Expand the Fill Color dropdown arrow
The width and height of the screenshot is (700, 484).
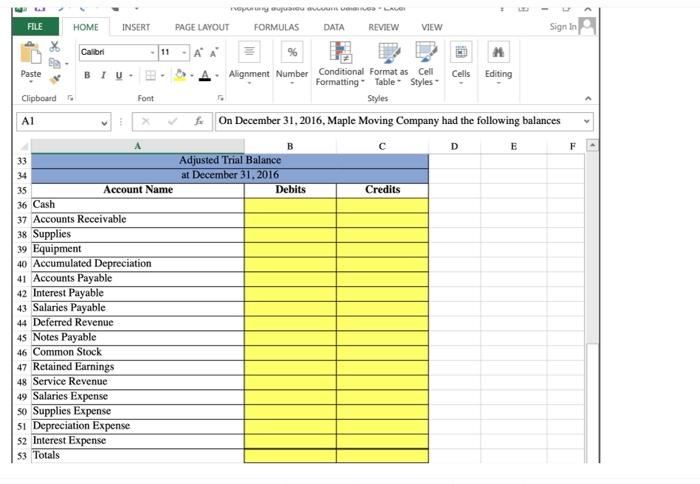tap(192, 76)
